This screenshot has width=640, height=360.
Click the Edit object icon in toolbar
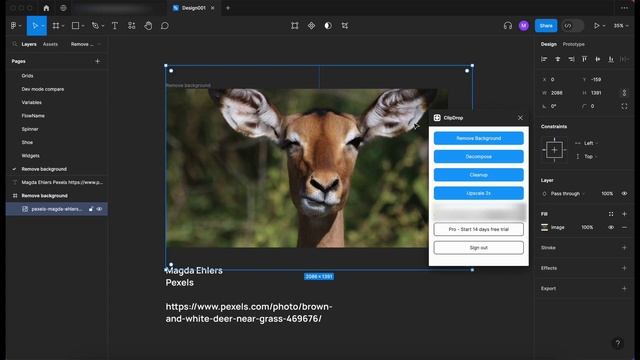point(295,26)
